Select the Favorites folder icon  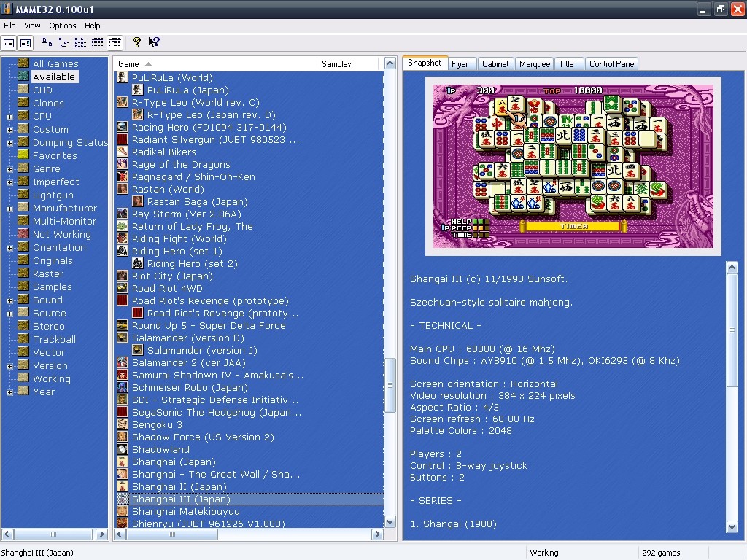pos(23,155)
